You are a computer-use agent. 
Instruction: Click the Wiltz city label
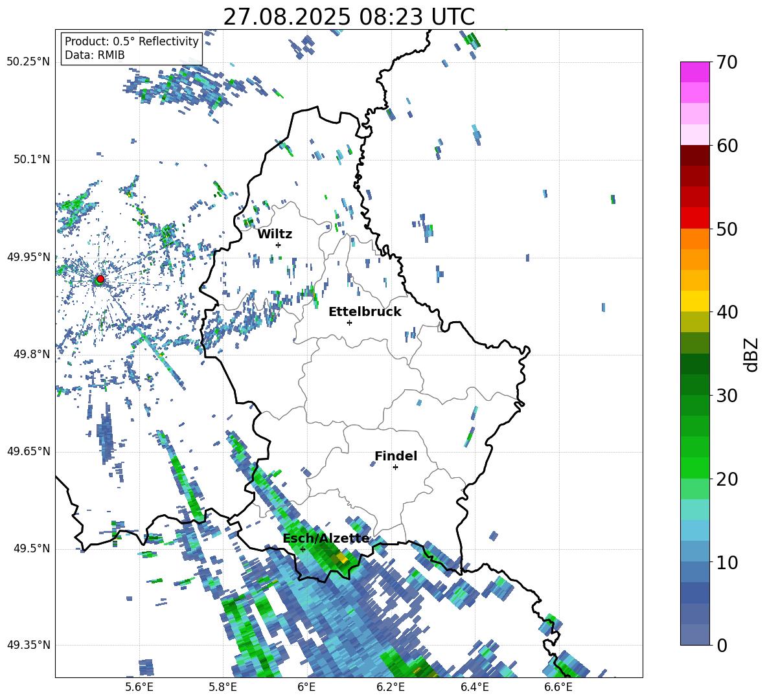point(275,234)
